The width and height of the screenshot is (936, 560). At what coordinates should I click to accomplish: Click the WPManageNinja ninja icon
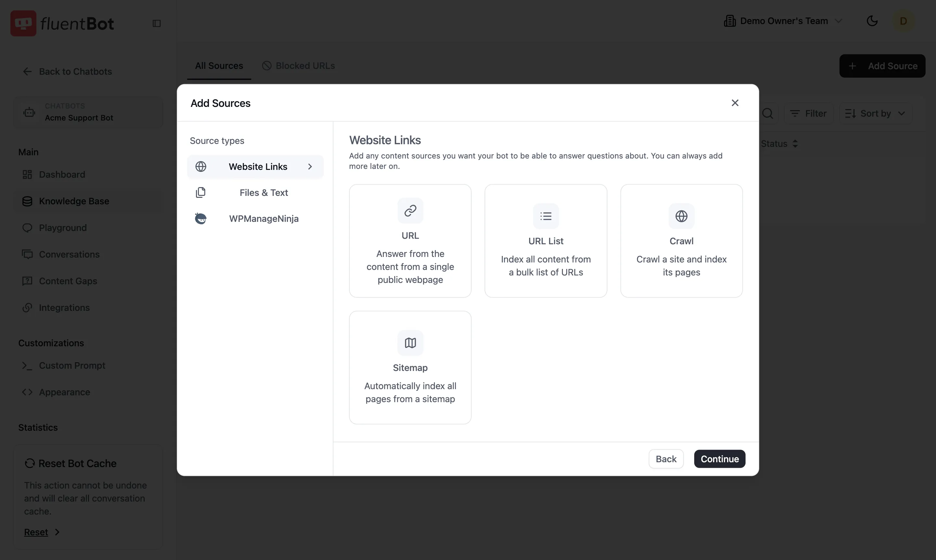click(x=201, y=219)
